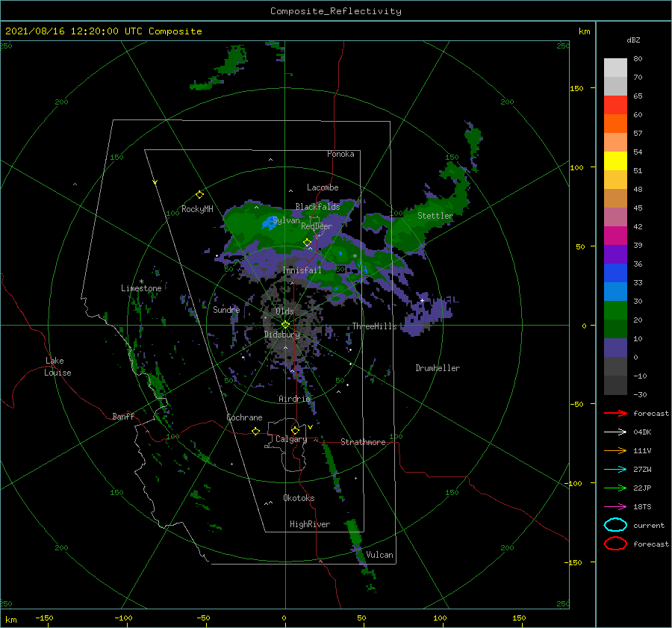Screen dimensions: 672x628
Task: Click the Drumheller city label
Action: [438, 368]
